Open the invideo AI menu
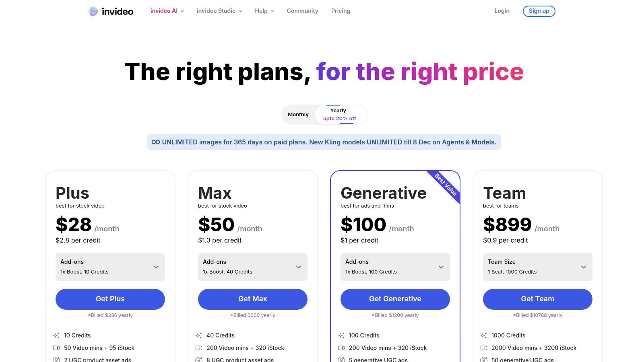This screenshot has height=362, width=644. click(167, 11)
